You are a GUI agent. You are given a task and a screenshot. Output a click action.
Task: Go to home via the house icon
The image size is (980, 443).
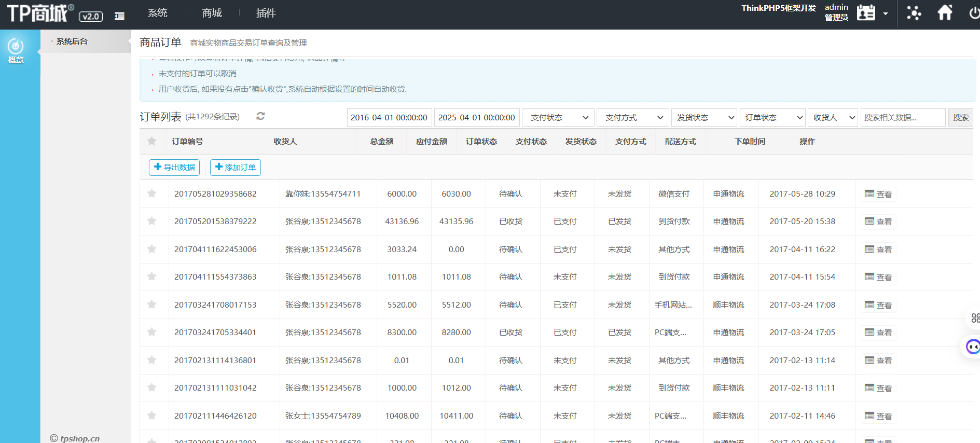point(945,12)
